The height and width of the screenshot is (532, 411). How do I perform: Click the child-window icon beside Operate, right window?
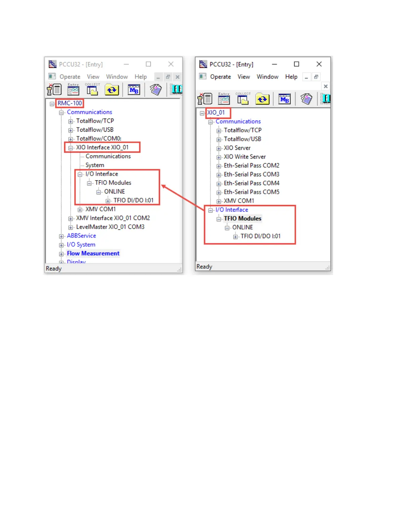click(x=202, y=76)
